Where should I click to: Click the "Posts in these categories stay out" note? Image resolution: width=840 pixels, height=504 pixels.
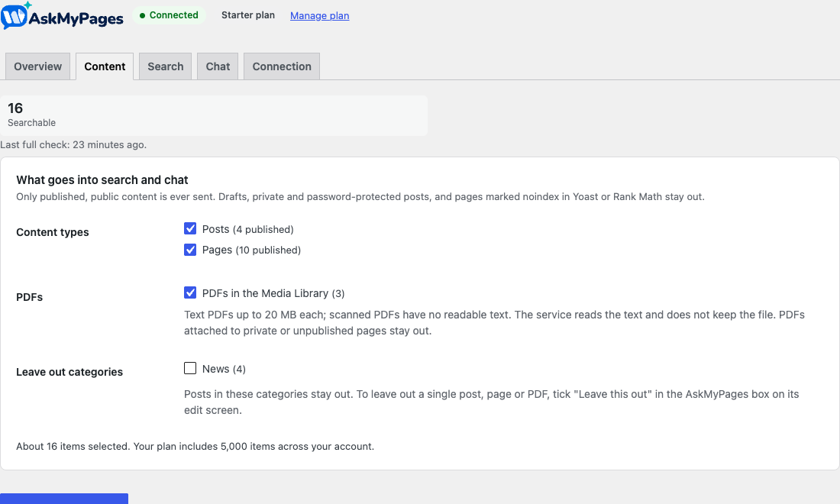[x=491, y=402]
